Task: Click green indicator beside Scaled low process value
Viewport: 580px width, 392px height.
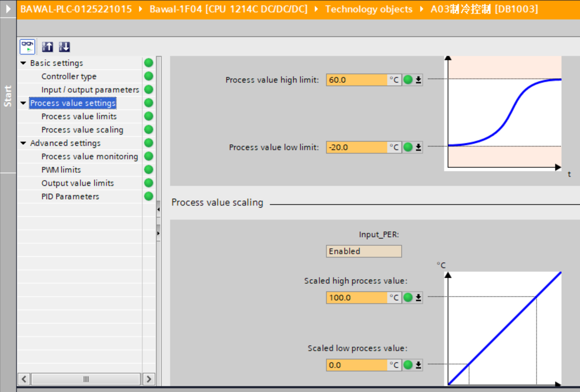Action: [x=408, y=365]
